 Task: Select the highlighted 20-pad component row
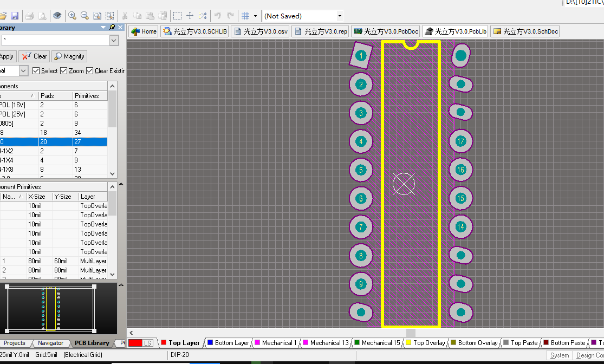click(54, 142)
